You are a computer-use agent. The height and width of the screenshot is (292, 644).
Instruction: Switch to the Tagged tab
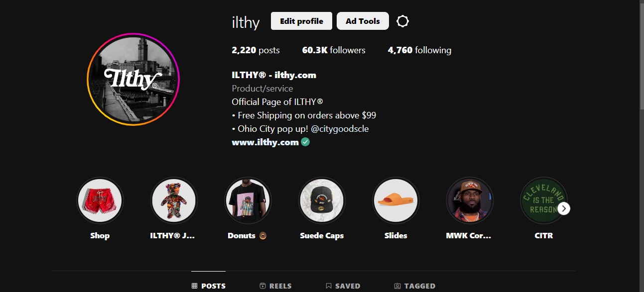(x=414, y=286)
